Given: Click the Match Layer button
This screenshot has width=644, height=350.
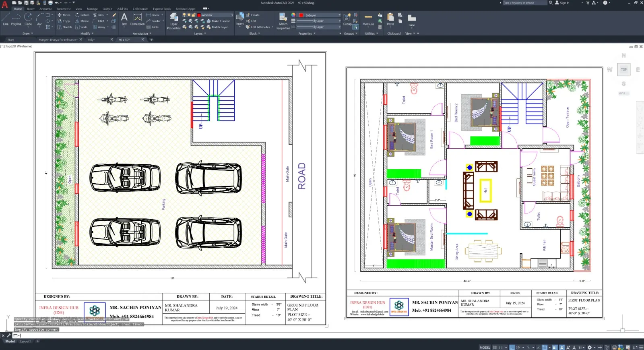Looking at the screenshot, I should [217, 27].
